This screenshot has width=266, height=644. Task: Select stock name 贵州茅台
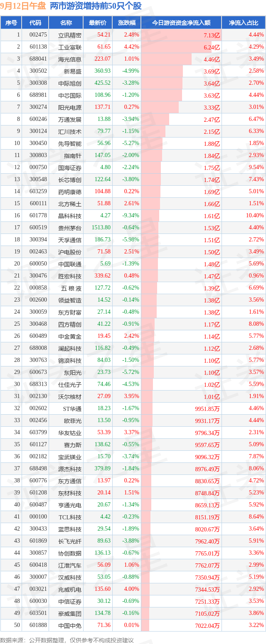[70, 228]
